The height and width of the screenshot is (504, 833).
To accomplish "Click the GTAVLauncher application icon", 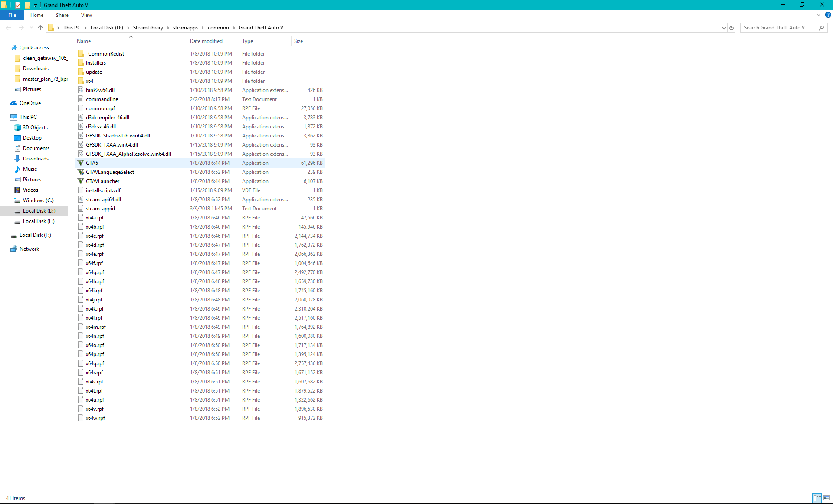I will point(81,181).
